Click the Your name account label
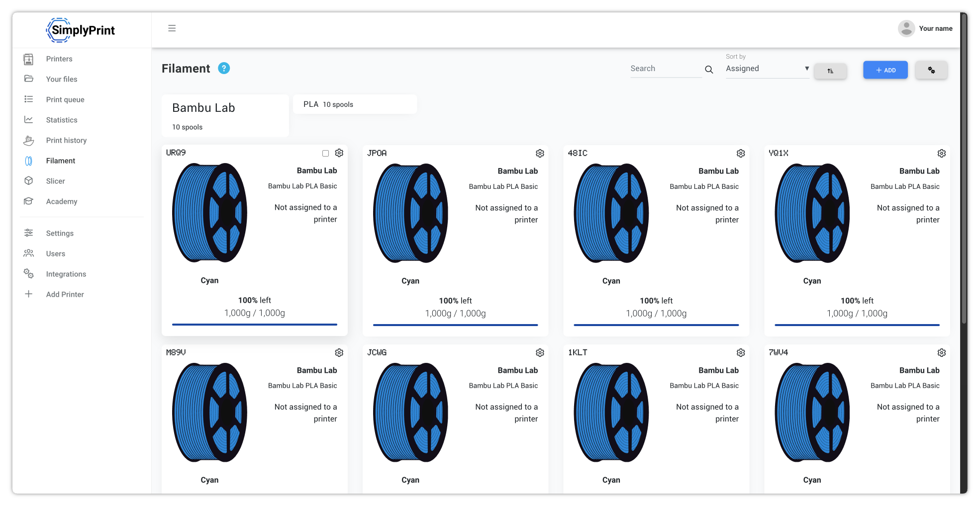The image size is (980, 506). point(936,28)
